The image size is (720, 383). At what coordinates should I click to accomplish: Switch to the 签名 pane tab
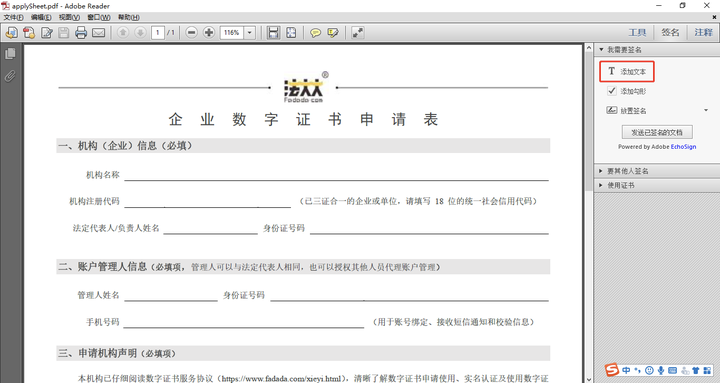(670, 33)
